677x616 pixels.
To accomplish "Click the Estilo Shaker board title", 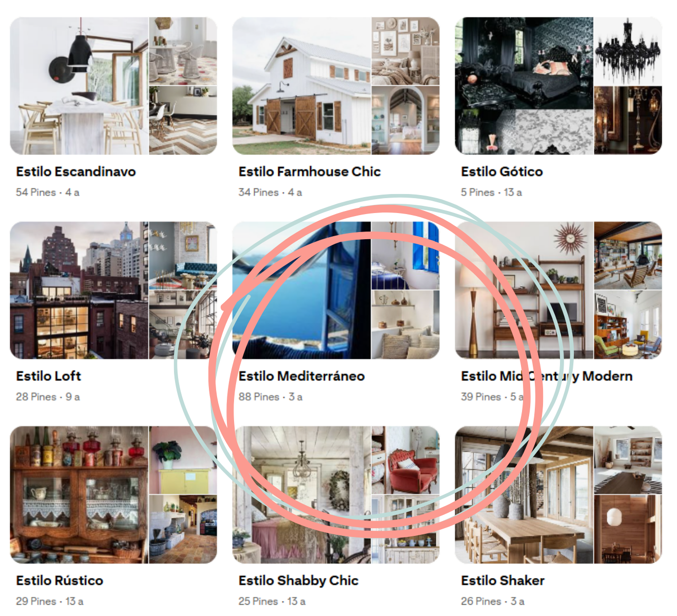I will [503, 581].
